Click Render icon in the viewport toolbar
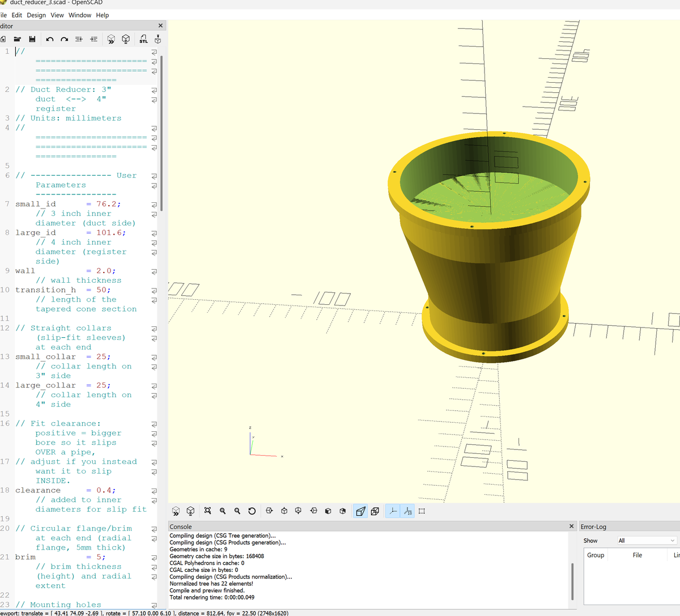Screen dimensions: 680x616 pos(190,511)
